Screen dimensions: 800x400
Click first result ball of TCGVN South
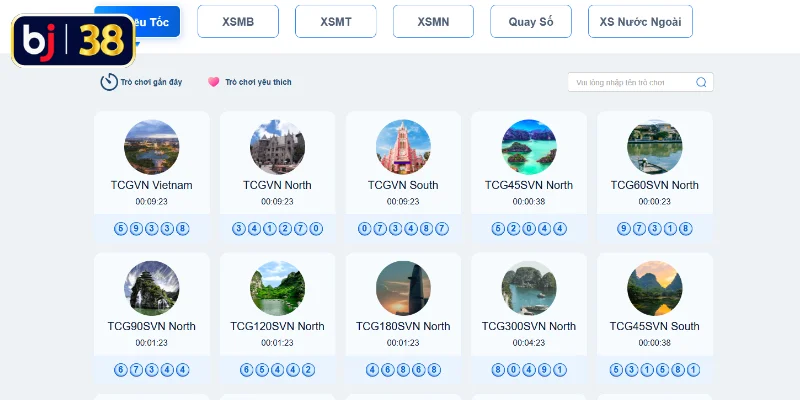[x=364, y=229]
